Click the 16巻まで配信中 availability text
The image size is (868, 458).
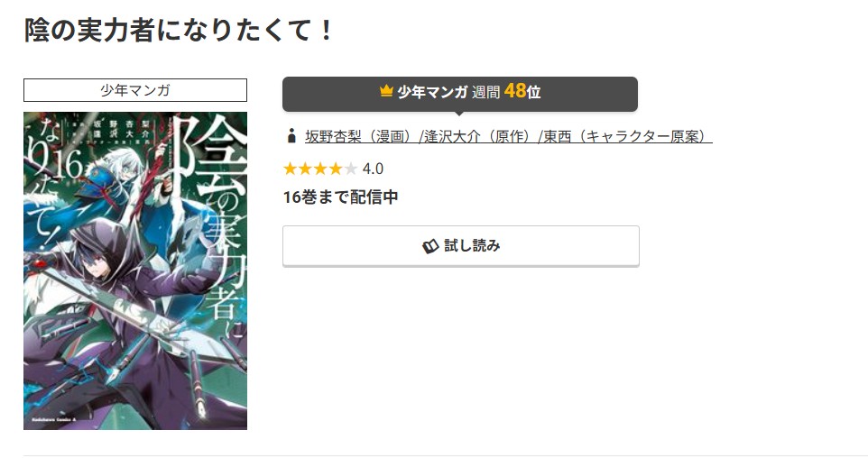point(340,197)
